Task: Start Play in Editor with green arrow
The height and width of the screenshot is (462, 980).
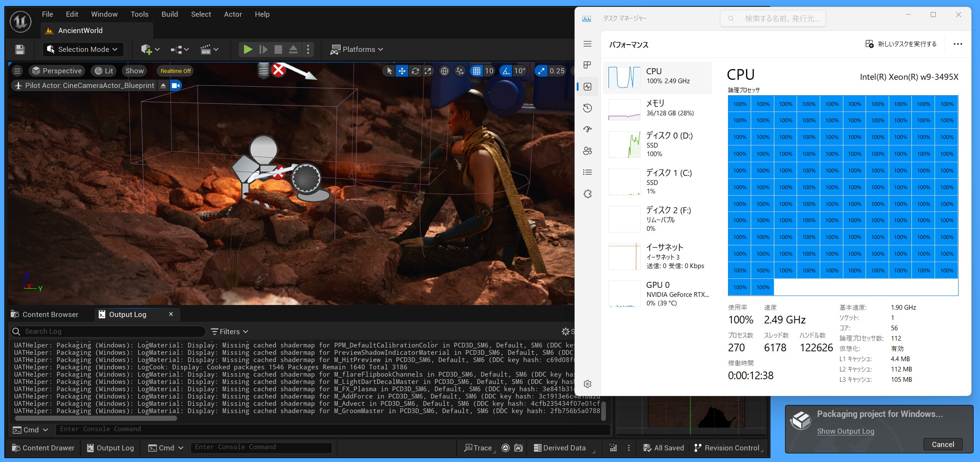Action: [248, 49]
